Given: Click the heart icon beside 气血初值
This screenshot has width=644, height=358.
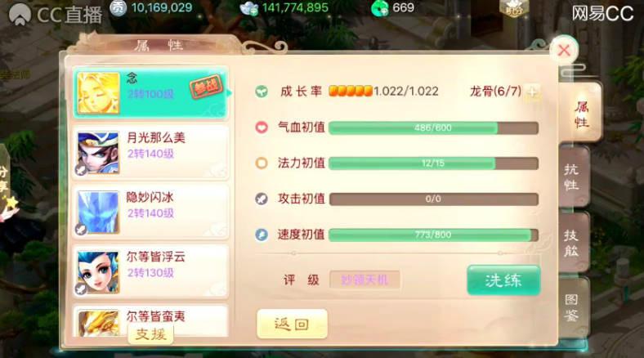Looking at the screenshot, I should [262, 128].
